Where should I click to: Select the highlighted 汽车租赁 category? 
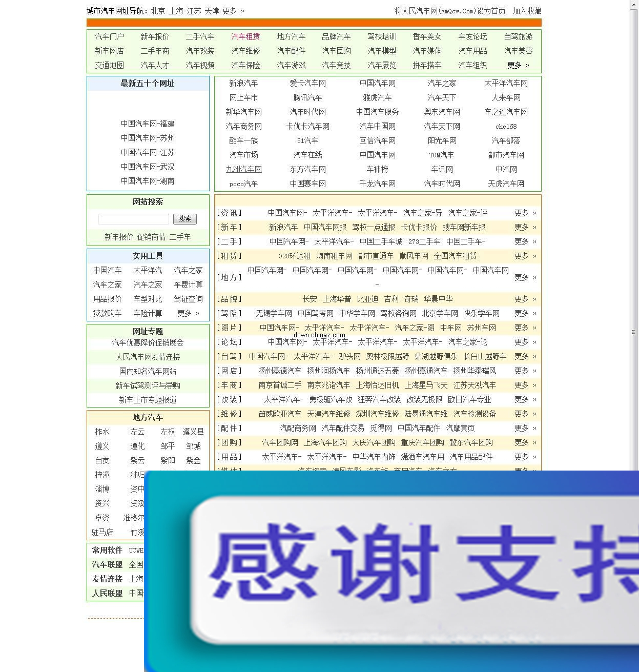click(245, 36)
